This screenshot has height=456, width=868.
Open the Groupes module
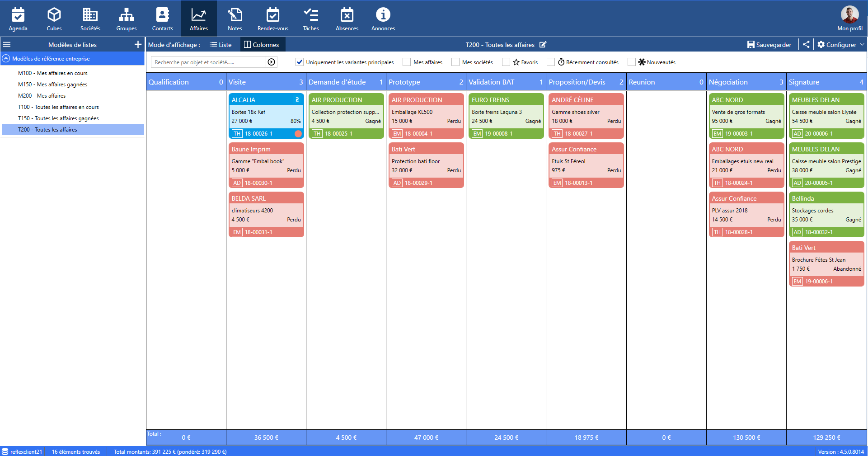(127, 19)
